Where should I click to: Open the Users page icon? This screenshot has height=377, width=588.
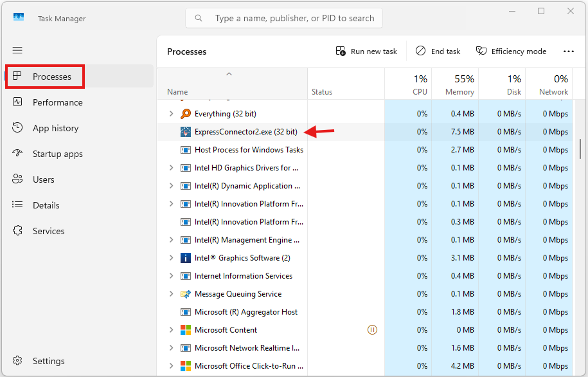pyautogui.click(x=18, y=179)
